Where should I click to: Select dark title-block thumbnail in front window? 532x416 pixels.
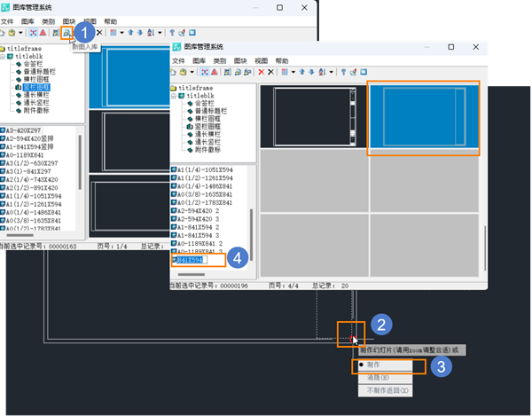(315, 116)
